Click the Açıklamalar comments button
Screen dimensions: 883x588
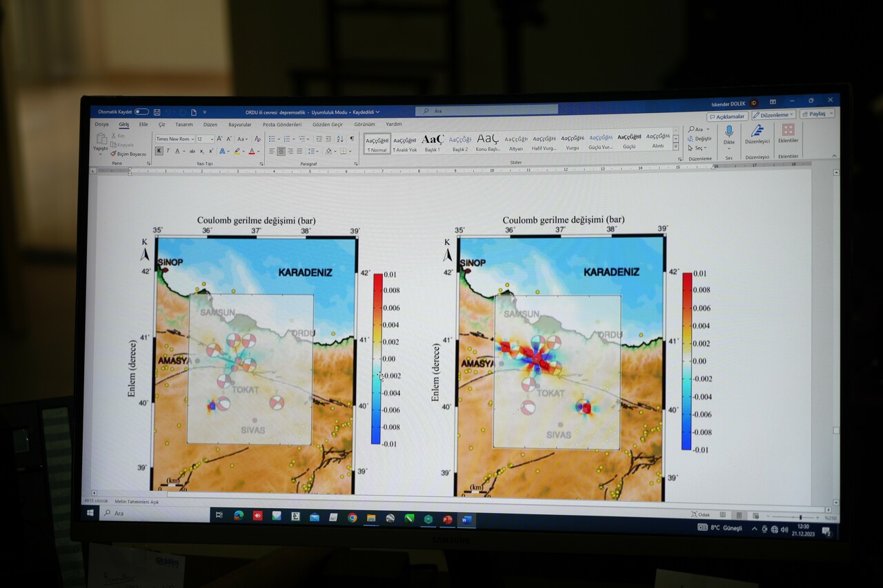[727, 116]
